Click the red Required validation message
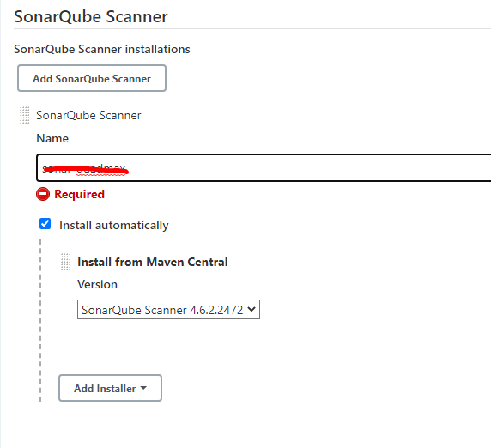 79,194
